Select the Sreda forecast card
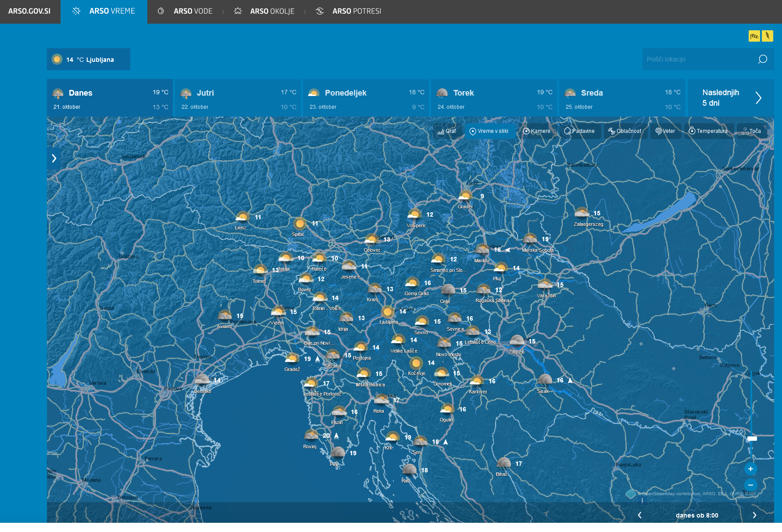 622,98
